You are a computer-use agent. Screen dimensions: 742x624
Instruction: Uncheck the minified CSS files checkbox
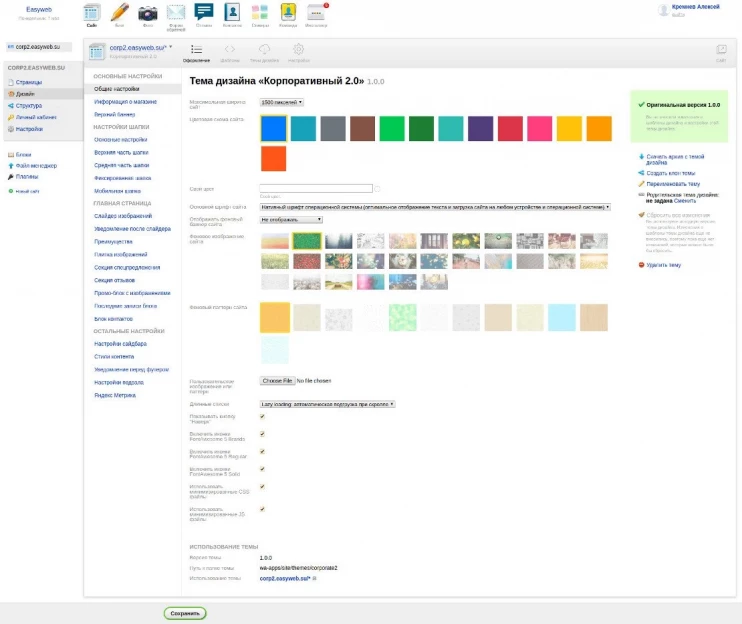pos(262,487)
